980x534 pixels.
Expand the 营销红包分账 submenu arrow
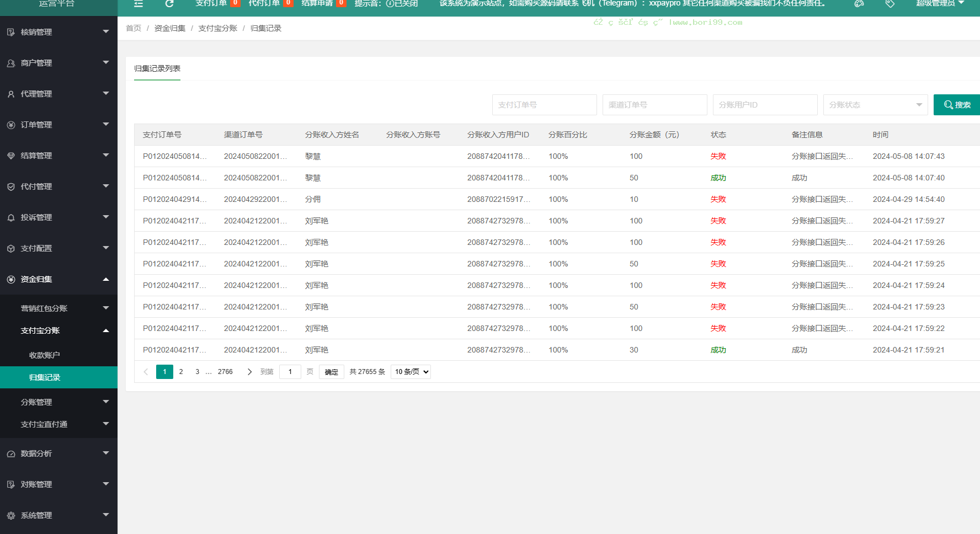[x=106, y=308]
